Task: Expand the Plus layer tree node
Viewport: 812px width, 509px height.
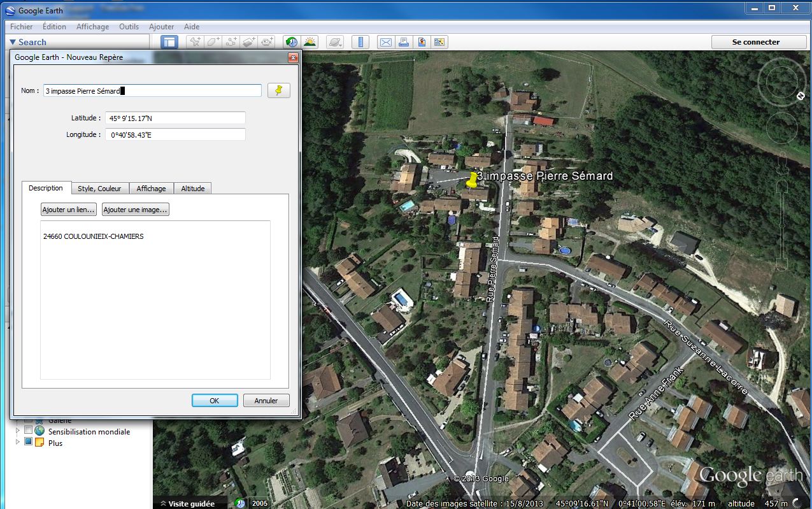Action: pyautogui.click(x=18, y=443)
